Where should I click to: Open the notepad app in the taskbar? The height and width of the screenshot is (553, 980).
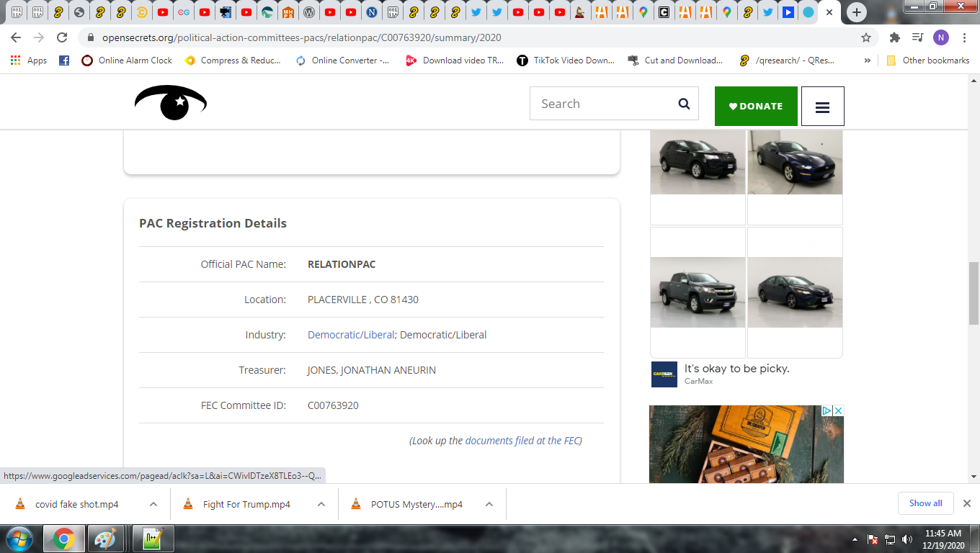(153, 539)
